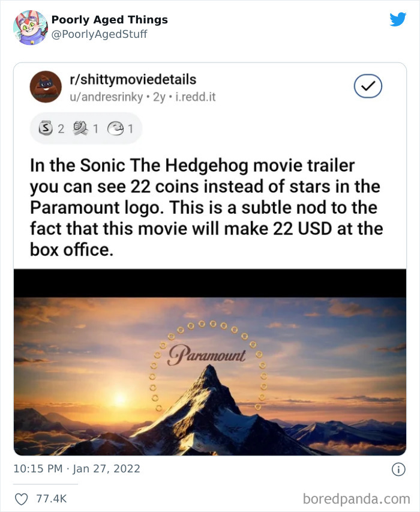Visit the boredpanda.com watermark link

tap(356, 499)
